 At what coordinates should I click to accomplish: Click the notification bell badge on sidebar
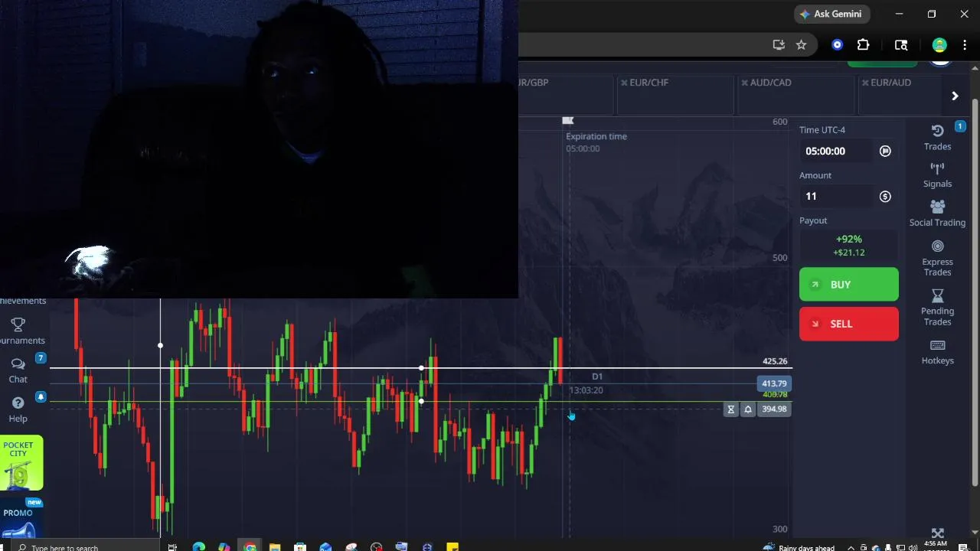point(41,397)
